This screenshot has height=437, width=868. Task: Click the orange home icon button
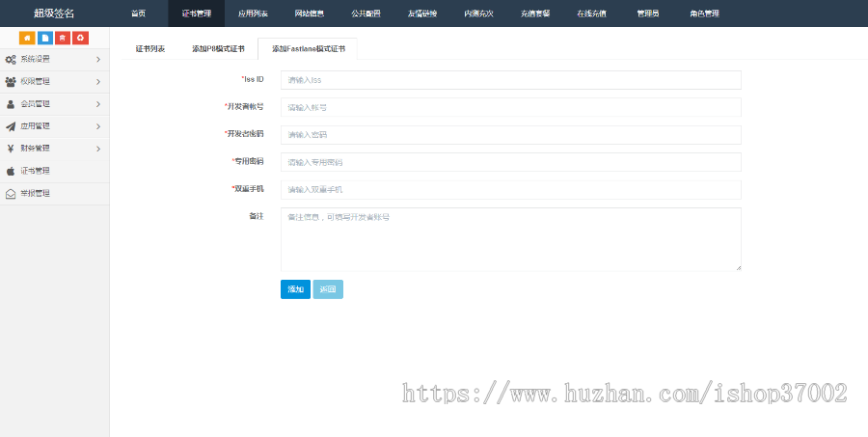tap(27, 38)
